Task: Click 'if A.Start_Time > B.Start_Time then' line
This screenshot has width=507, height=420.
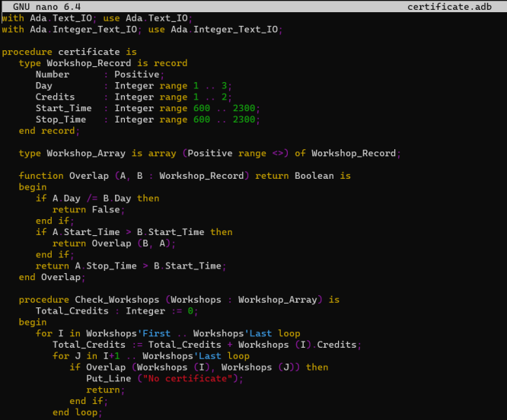Action: (134, 232)
